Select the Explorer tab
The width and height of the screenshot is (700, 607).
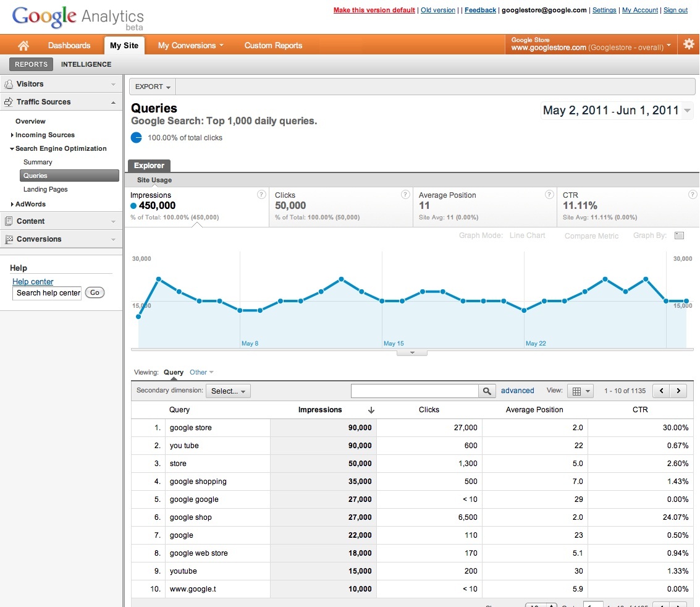coord(149,165)
